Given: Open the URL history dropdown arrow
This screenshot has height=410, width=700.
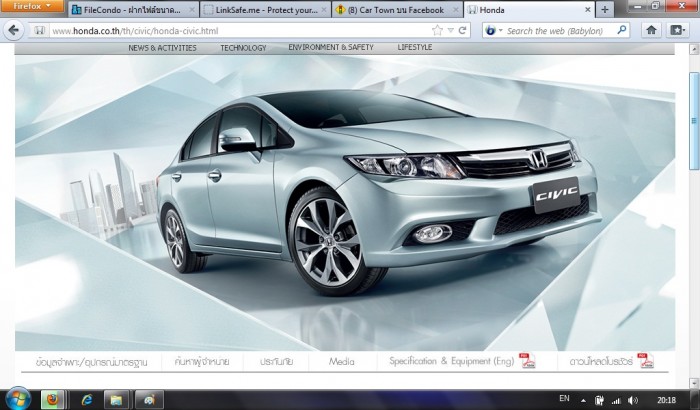Looking at the screenshot, I should (x=450, y=30).
